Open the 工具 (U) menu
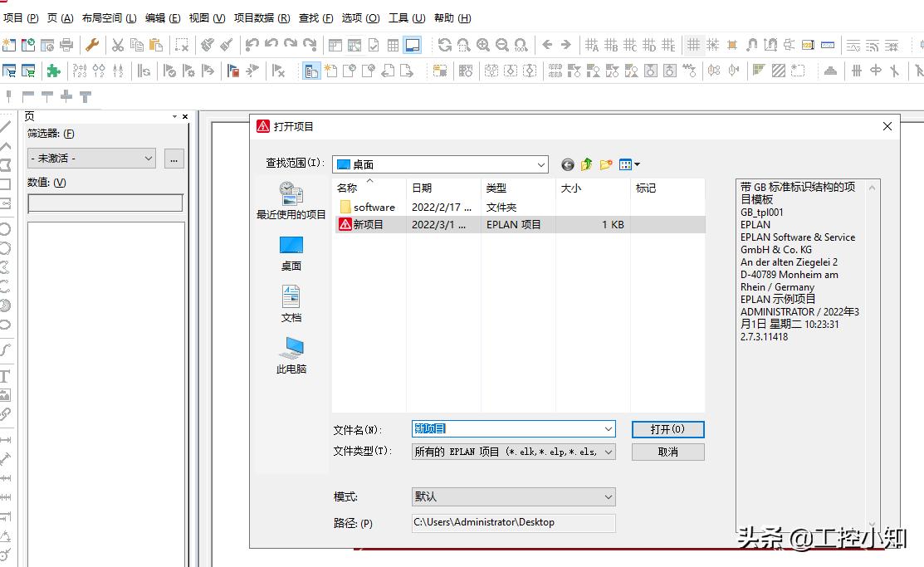 point(407,18)
